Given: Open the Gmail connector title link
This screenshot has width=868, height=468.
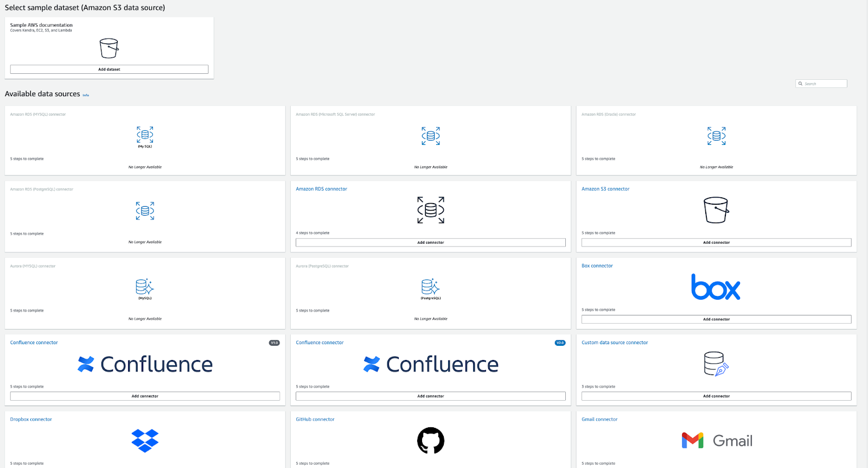Looking at the screenshot, I should pyautogui.click(x=599, y=420).
